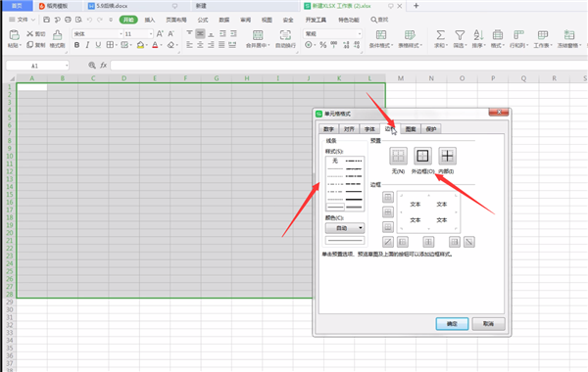Viewport: 588px width, 372px height.
Task: Apply the 内部 inside border preset
Action: click(447, 156)
